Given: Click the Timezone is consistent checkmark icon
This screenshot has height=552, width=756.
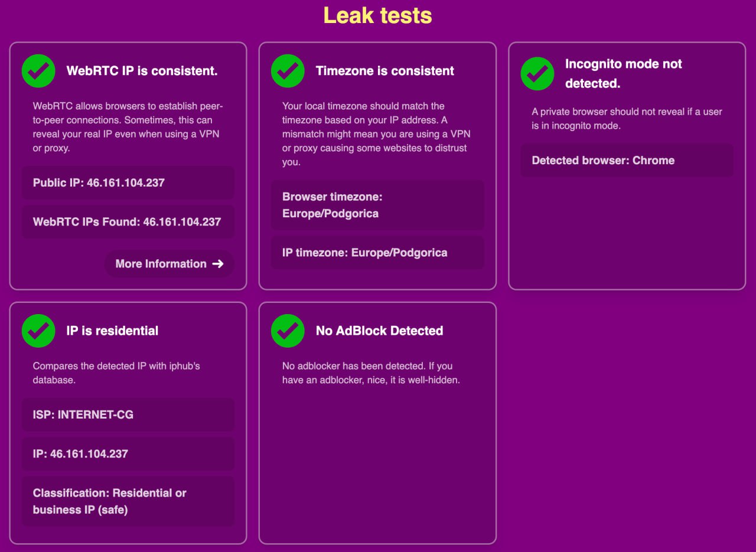Looking at the screenshot, I should click(x=288, y=71).
